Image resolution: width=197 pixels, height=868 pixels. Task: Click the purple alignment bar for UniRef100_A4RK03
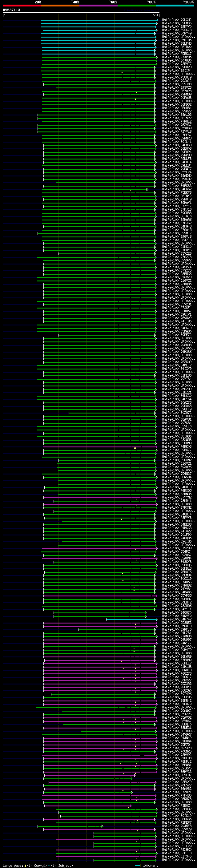pos(100,446)
